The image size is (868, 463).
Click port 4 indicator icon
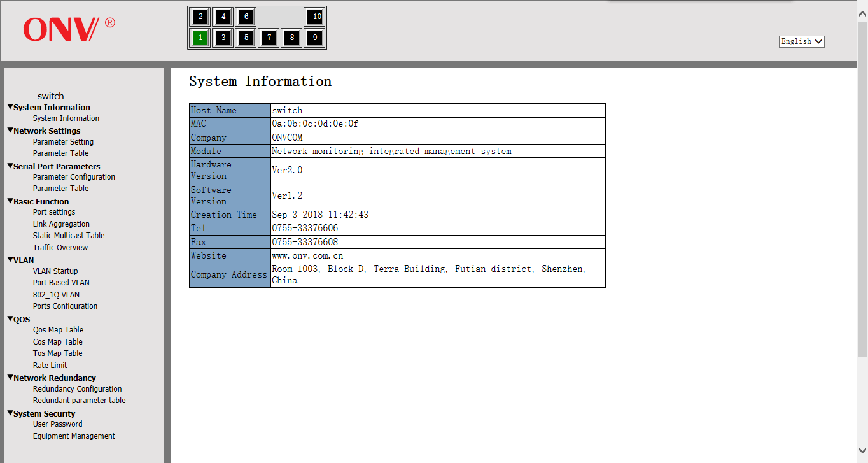pos(223,17)
